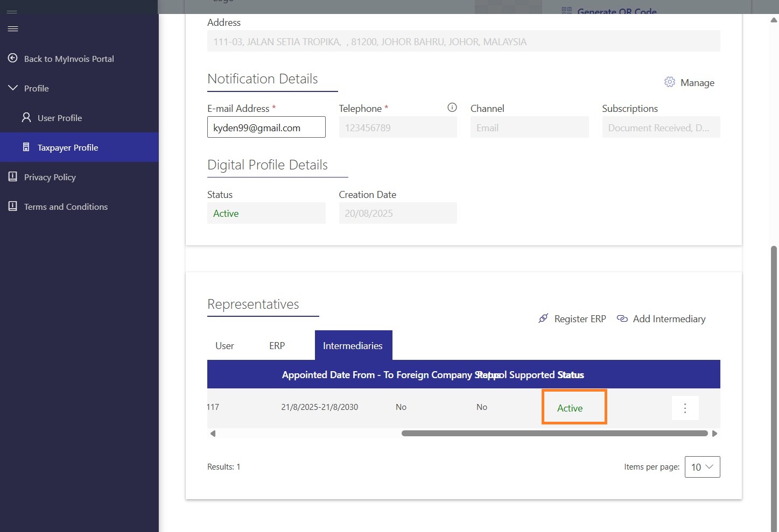
Task: Open Terms and Conditions page
Action: pyautogui.click(x=66, y=207)
